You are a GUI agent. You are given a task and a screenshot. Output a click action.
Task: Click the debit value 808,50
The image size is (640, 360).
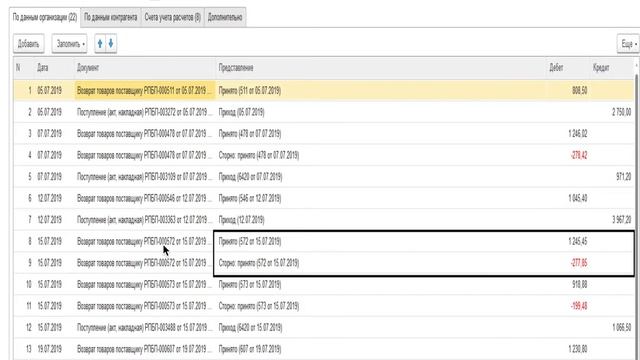pyautogui.click(x=580, y=91)
